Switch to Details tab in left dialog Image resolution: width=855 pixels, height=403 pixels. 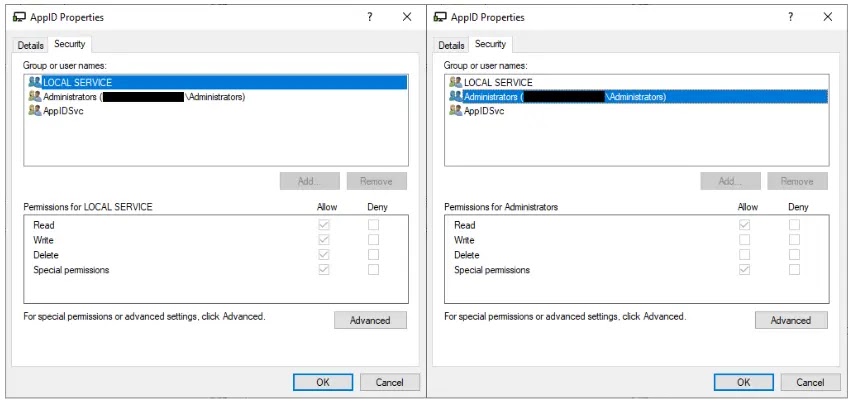[x=31, y=45]
